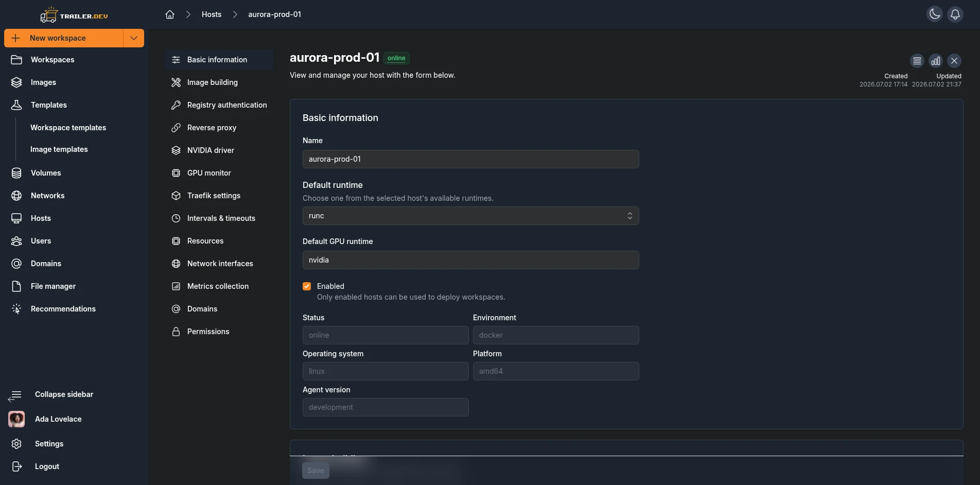Click the Settings gear icon
Viewport: 980px width, 485px height.
tap(16, 444)
